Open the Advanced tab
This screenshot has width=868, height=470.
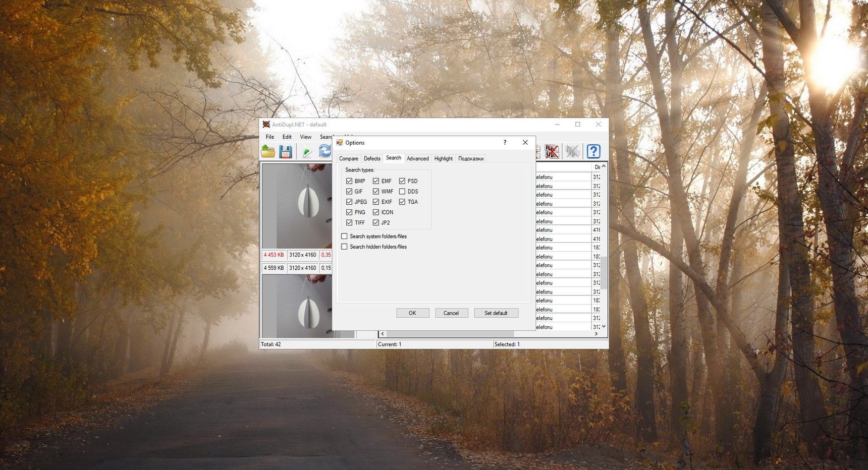[x=418, y=158]
